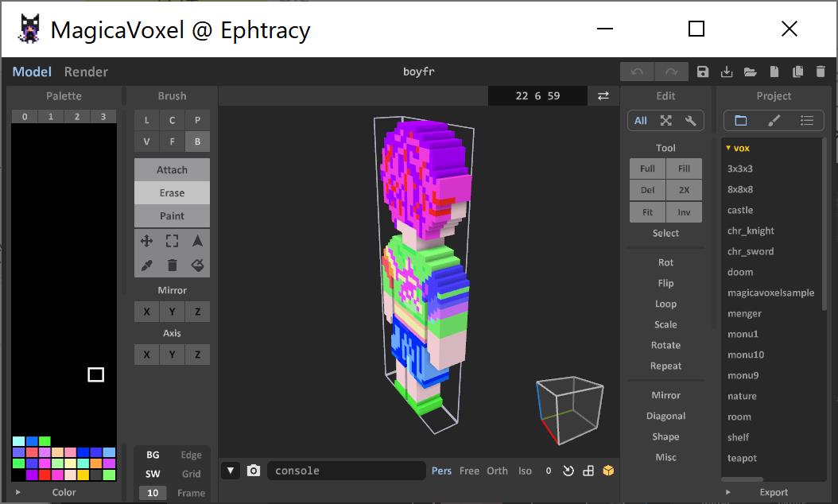Toggle Mirror X in the Brush panel
The image size is (838, 504).
click(x=146, y=312)
